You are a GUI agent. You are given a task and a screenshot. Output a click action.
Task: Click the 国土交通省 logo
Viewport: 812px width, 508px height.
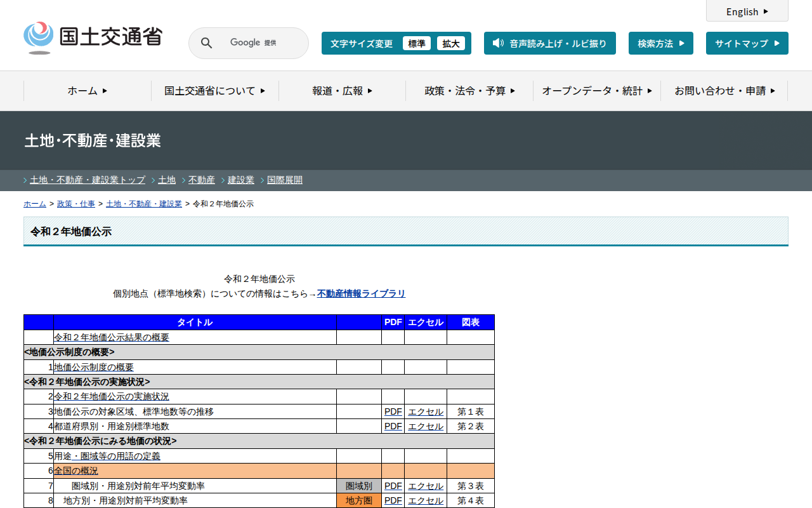(93, 37)
